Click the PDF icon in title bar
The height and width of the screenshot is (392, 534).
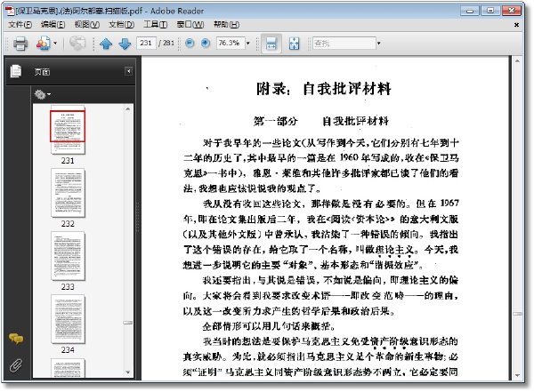(11, 12)
